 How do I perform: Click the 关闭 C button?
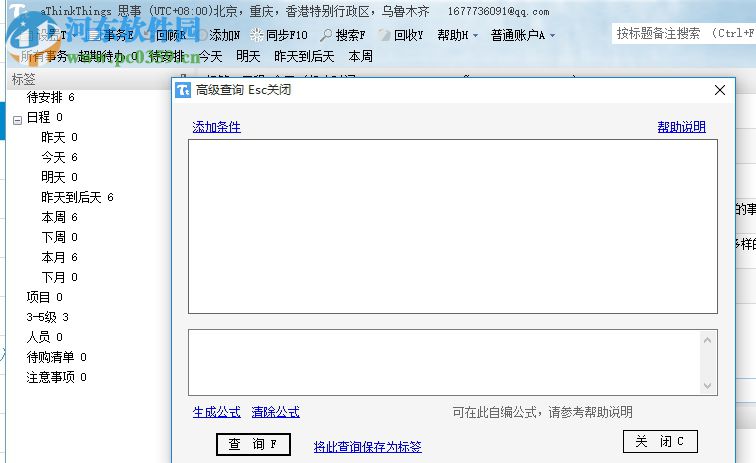(660, 441)
